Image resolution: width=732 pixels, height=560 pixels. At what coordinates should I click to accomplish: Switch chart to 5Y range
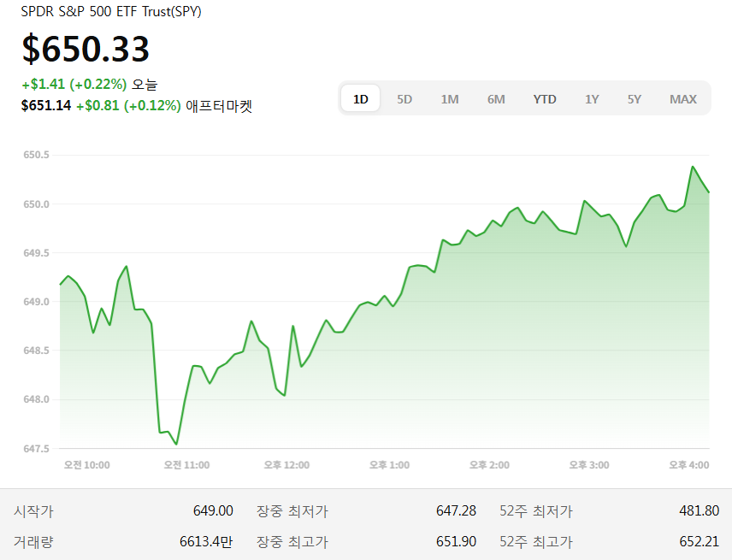[x=634, y=99]
